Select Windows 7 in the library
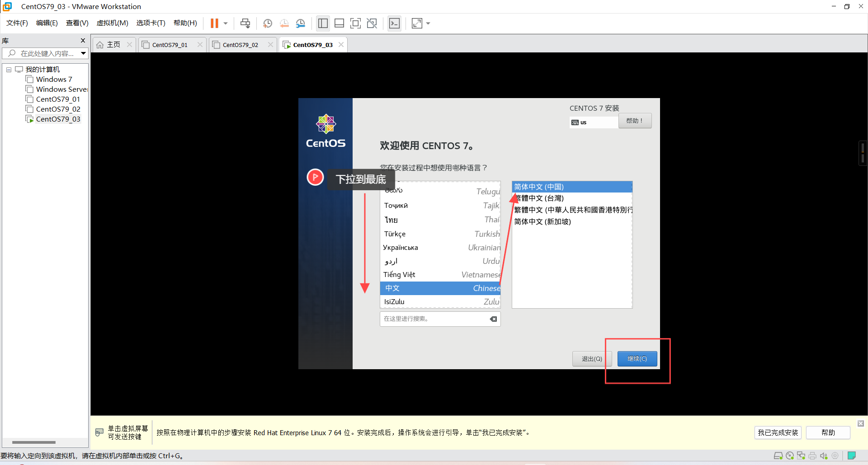Screen dimensions: 868x465 [54, 80]
